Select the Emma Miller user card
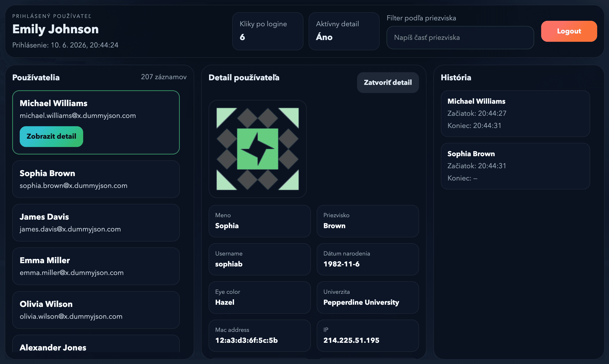Image resolution: width=609 pixels, height=364 pixels. click(96, 266)
